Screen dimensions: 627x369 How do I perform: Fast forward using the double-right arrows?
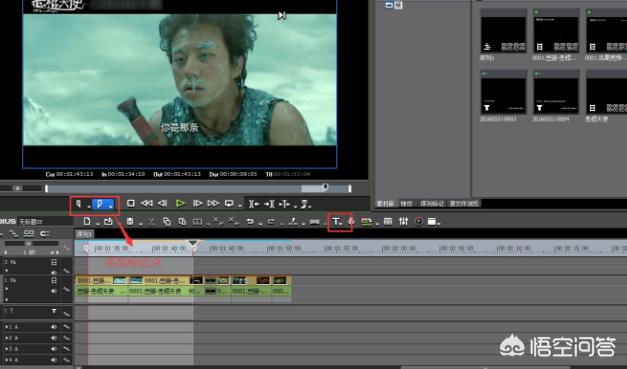tap(213, 203)
